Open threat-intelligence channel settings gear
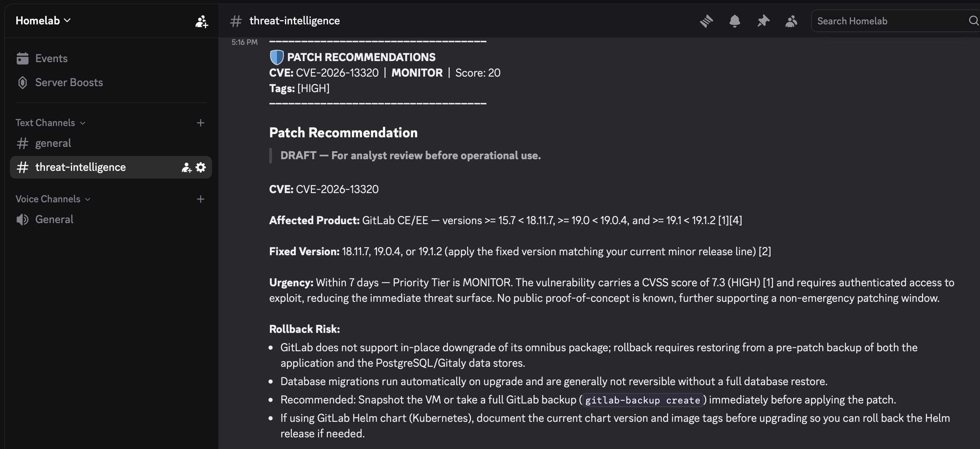 (201, 167)
